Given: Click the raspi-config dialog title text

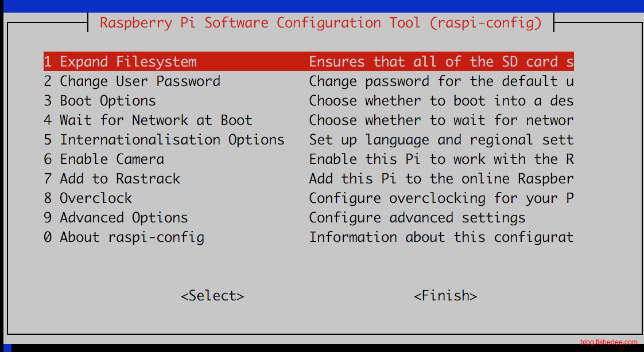Looking at the screenshot, I should [x=321, y=23].
